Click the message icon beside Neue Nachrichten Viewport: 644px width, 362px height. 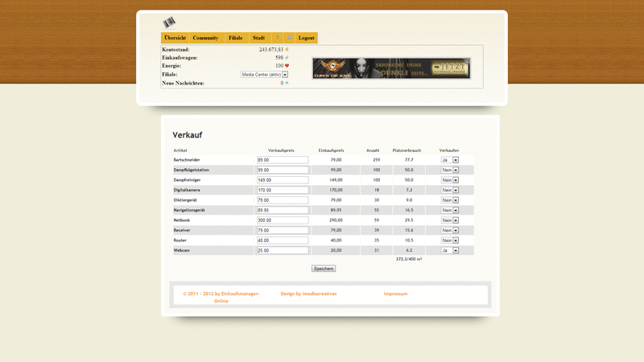(287, 83)
